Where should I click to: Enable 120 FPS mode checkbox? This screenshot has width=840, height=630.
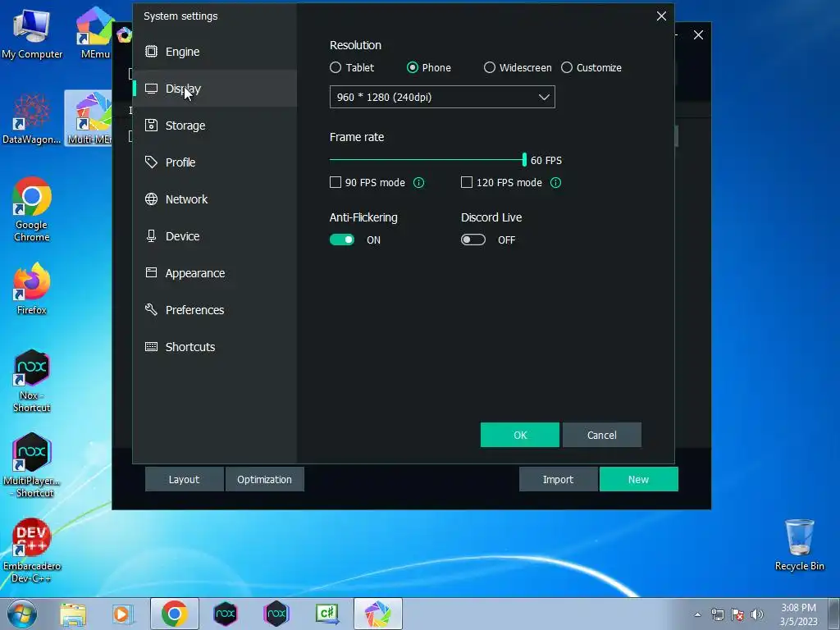(x=467, y=182)
